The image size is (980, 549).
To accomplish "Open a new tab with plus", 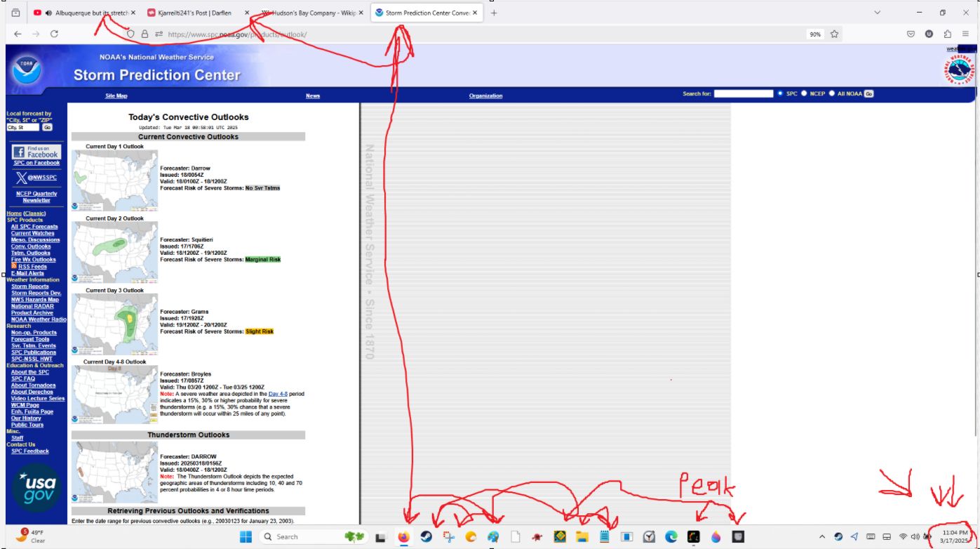I will pos(494,13).
